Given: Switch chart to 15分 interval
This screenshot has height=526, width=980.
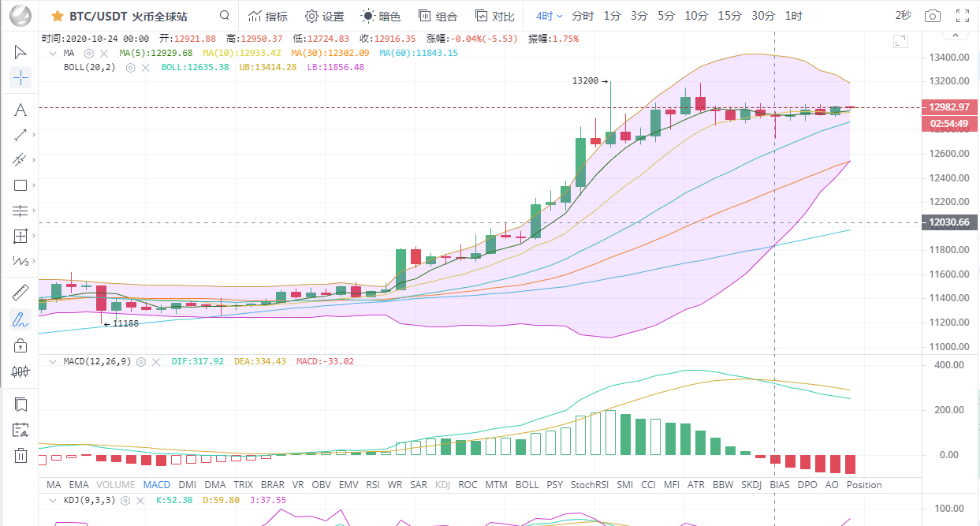Looking at the screenshot, I should [729, 16].
